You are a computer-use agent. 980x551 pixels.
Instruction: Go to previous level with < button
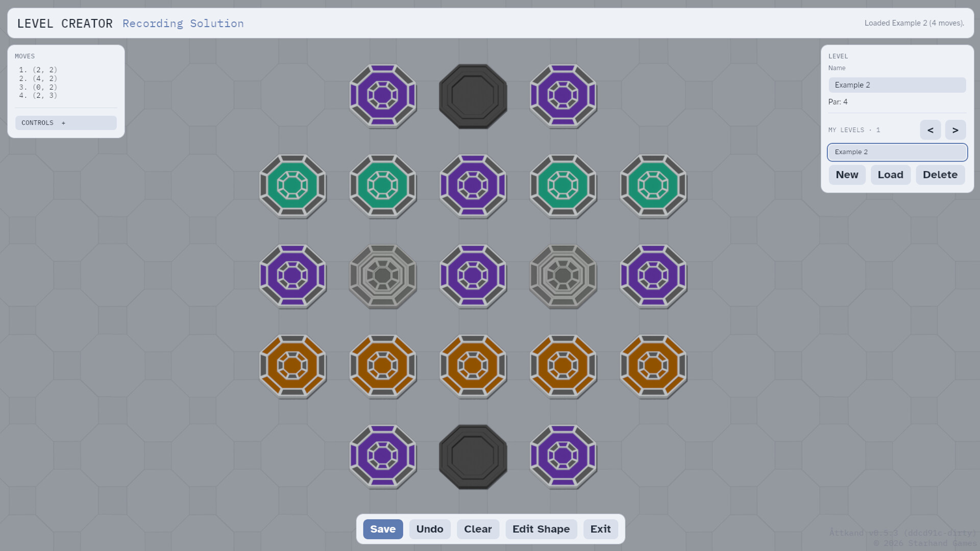point(930,130)
